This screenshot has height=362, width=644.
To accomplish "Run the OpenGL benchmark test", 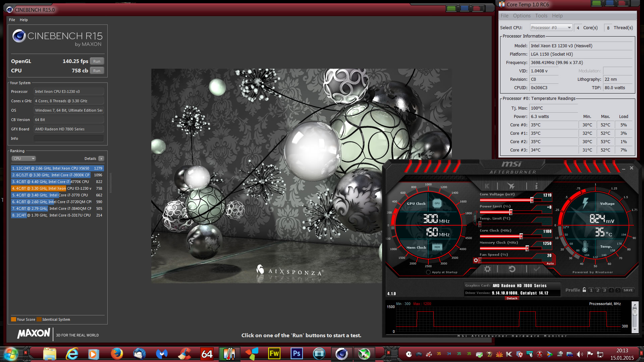I will [97, 61].
